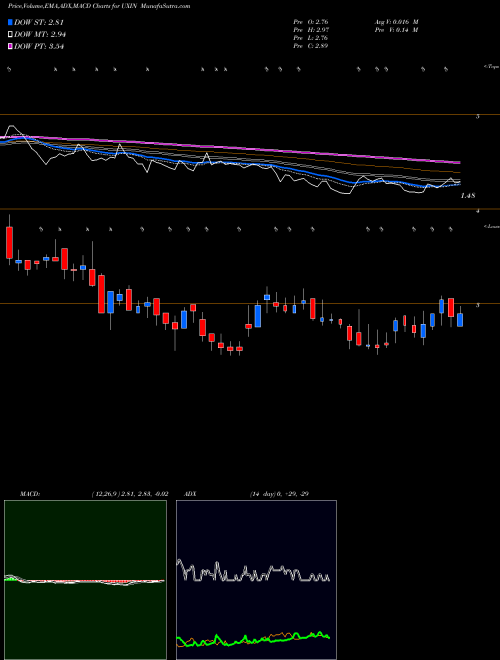Click the MACD (12,26,9) indicator heading
The image size is (500, 660).
point(94,494)
